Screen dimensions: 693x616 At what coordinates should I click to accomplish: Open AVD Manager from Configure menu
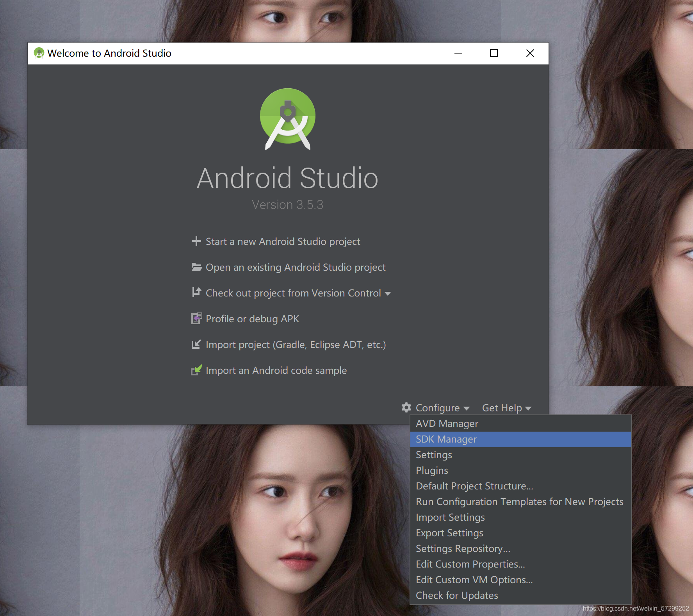(x=521, y=423)
